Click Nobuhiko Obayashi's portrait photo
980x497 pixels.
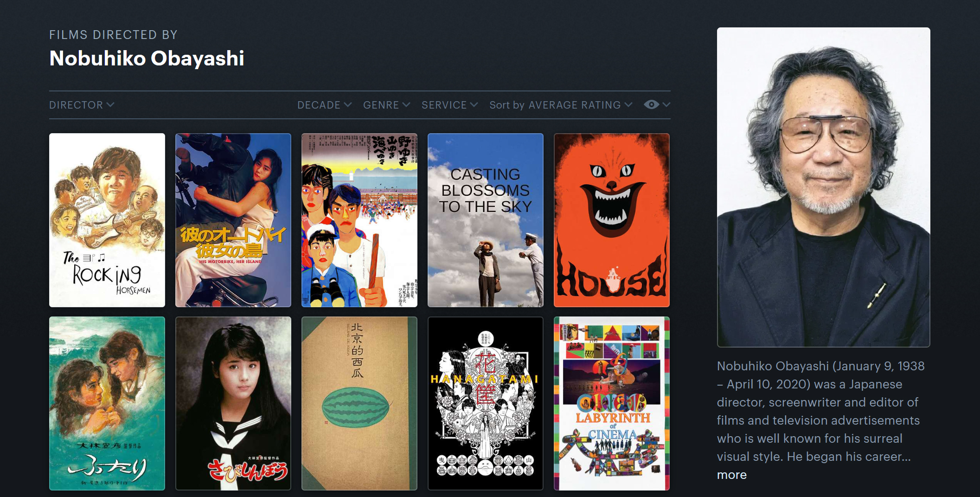click(x=823, y=187)
